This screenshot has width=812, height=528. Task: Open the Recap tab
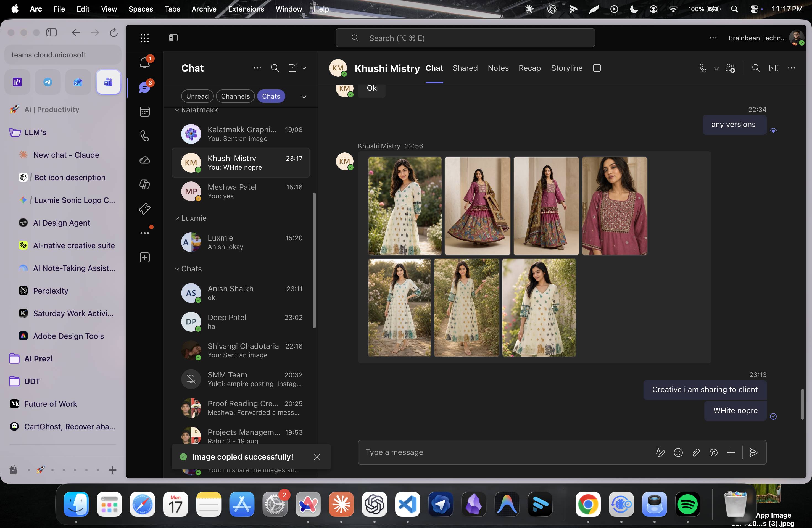click(529, 68)
